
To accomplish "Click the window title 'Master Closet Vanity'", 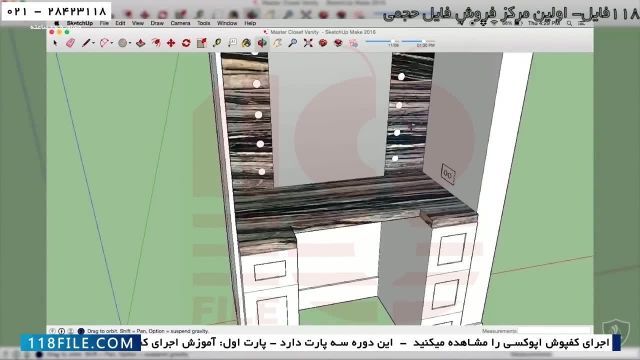I will tap(294, 32).
